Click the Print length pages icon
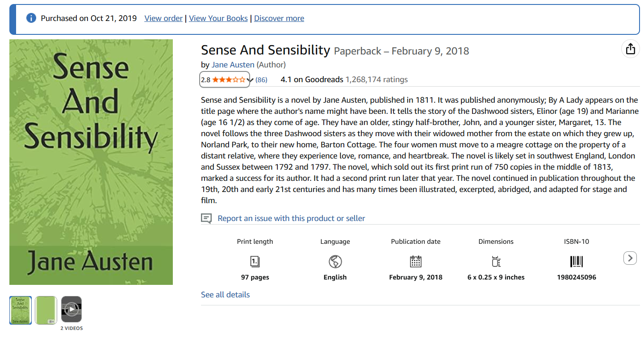Screen dimensions: 644x338 (255, 261)
